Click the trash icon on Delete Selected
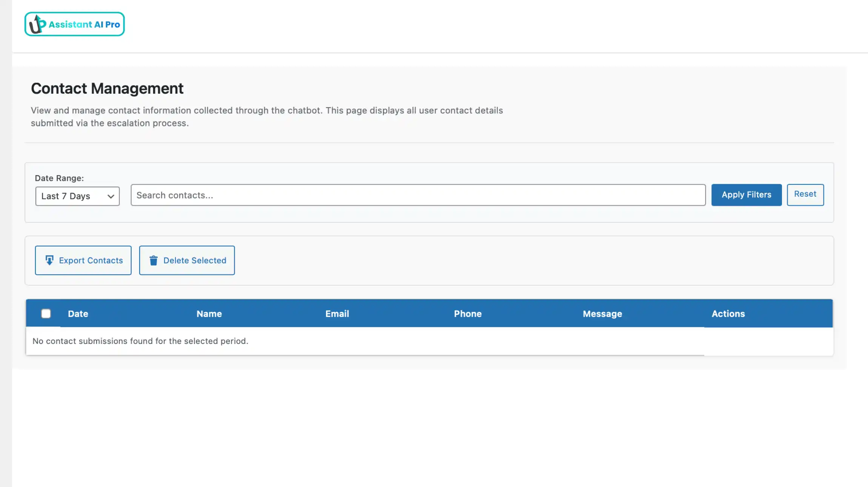Image resolution: width=868 pixels, height=487 pixels. click(x=154, y=260)
